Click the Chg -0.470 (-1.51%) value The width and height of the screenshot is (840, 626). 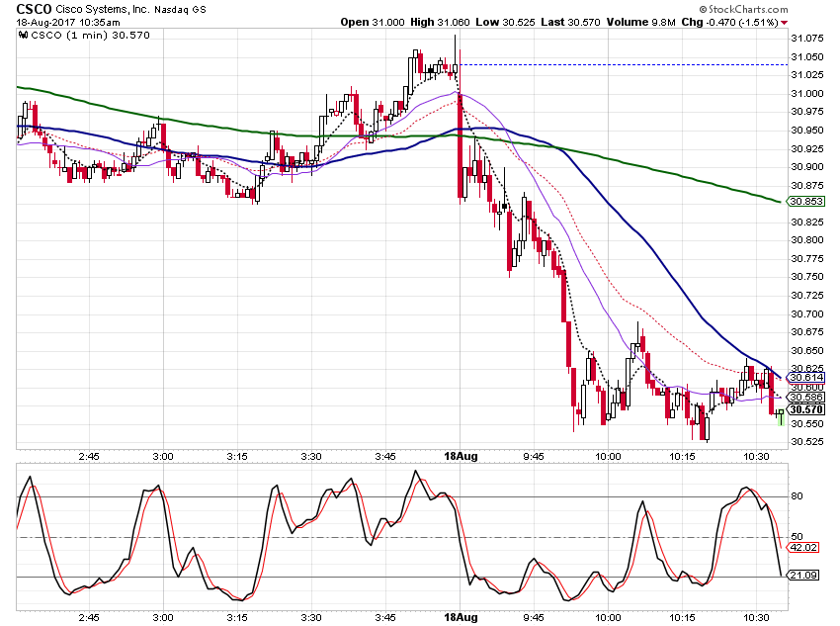click(x=729, y=22)
